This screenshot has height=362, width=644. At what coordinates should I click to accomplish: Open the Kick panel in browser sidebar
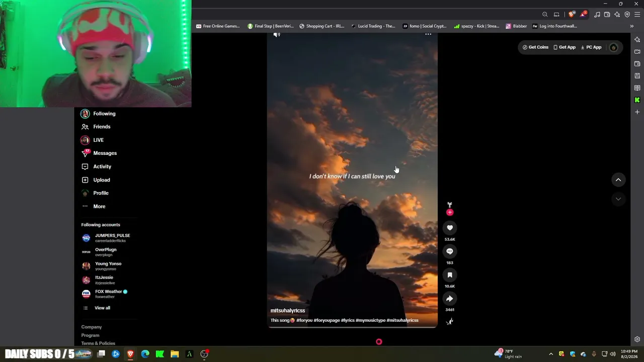coord(637,100)
